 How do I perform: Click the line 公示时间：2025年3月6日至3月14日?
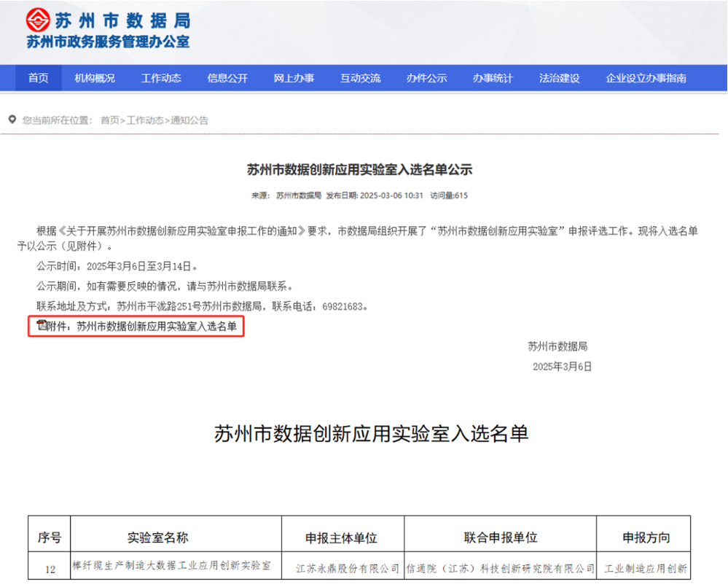point(117,266)
